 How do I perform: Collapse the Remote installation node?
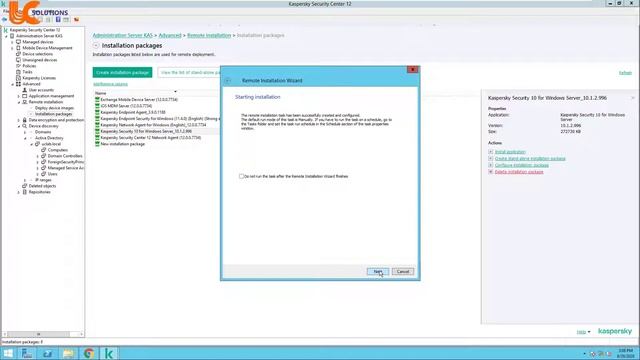pos(19,102)
